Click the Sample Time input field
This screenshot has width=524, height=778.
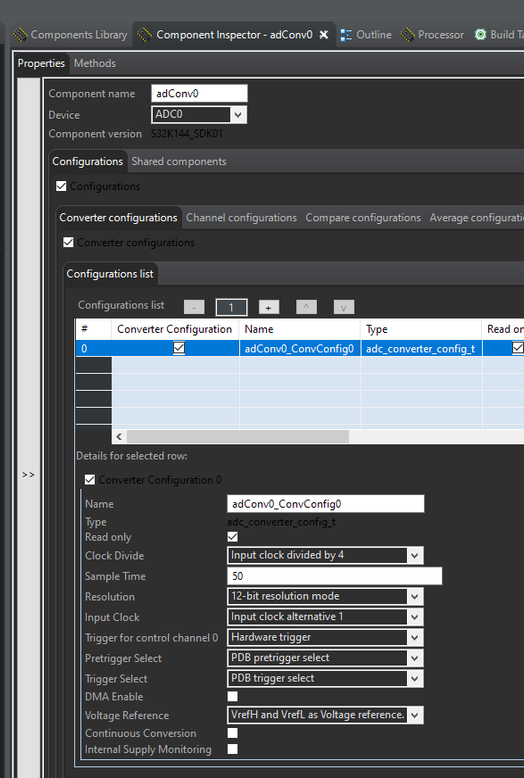click(x=334, y=576)
